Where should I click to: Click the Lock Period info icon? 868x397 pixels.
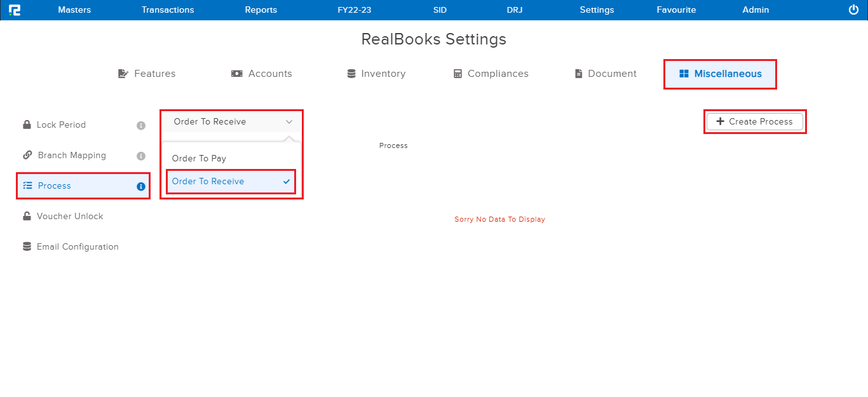tap(141, 125)
